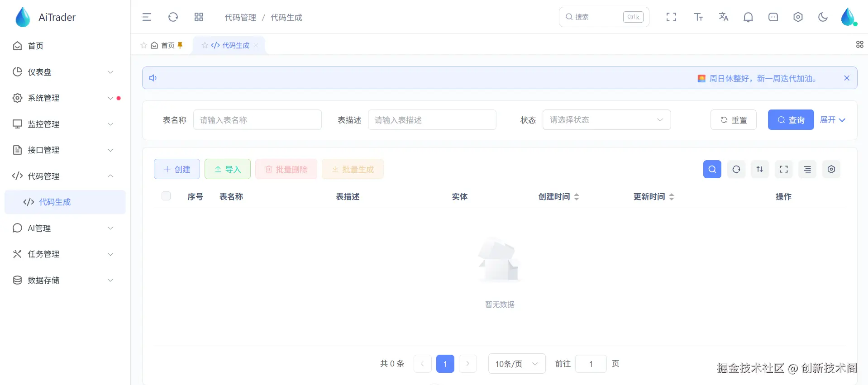Click the 导入 button
Image resolution: width=868 pixels, height=385 pixels.
point(228,169)
